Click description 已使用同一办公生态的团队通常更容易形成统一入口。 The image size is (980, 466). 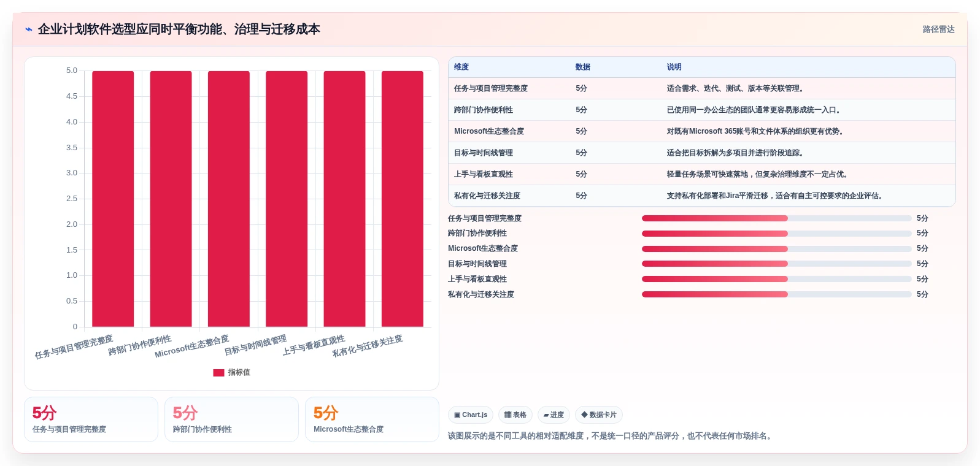click(754, 110)
